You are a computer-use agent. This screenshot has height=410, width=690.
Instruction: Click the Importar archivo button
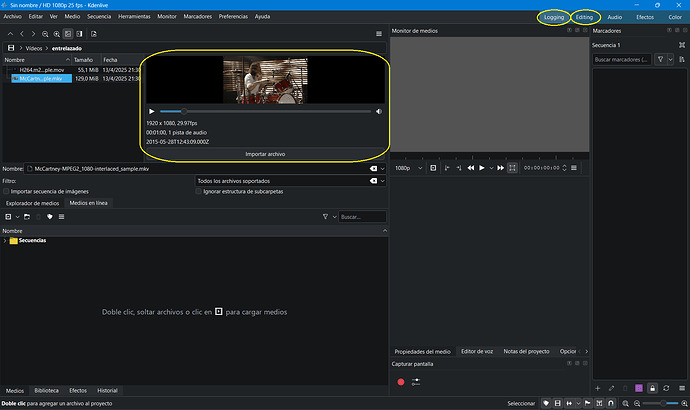[265, 154]
